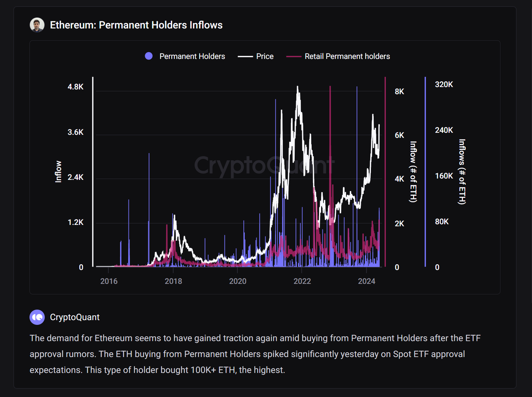Click the crimson Retail holders legend line

click(x=294, y=57)
